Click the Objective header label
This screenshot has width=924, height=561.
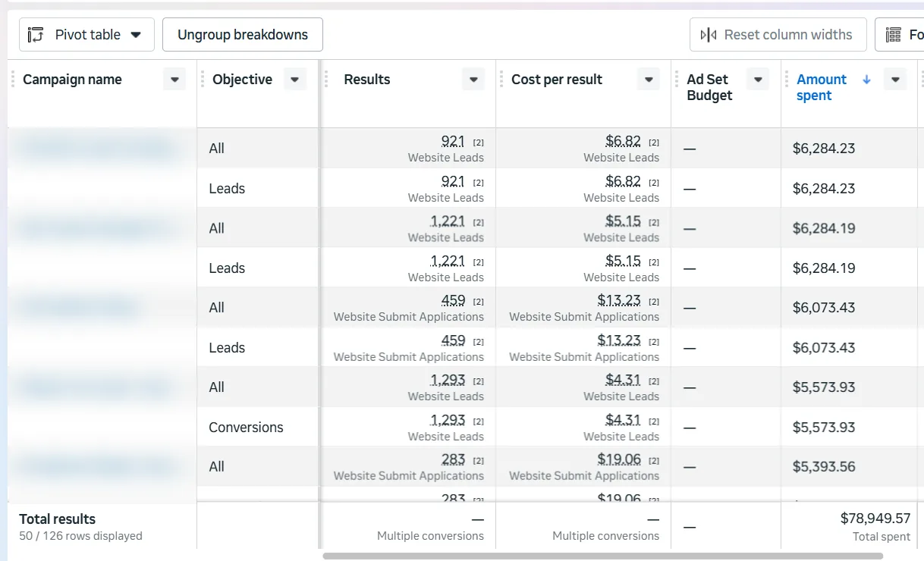coord(243,80)
